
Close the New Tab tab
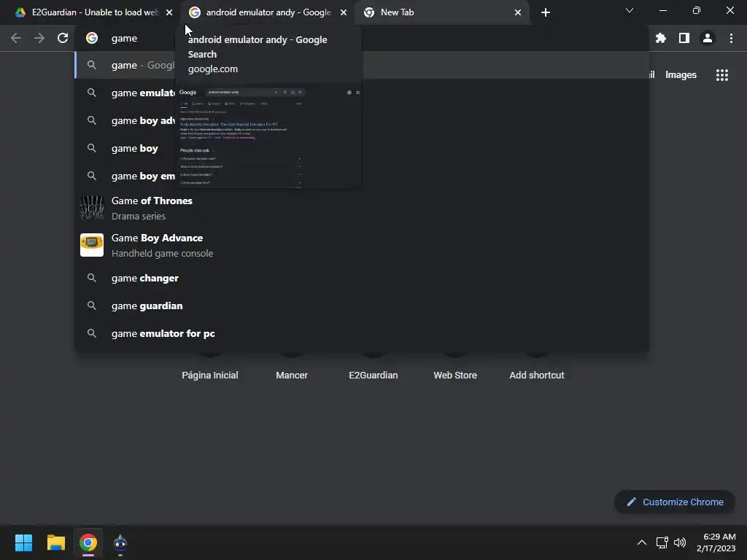click(x=518, y=12)
